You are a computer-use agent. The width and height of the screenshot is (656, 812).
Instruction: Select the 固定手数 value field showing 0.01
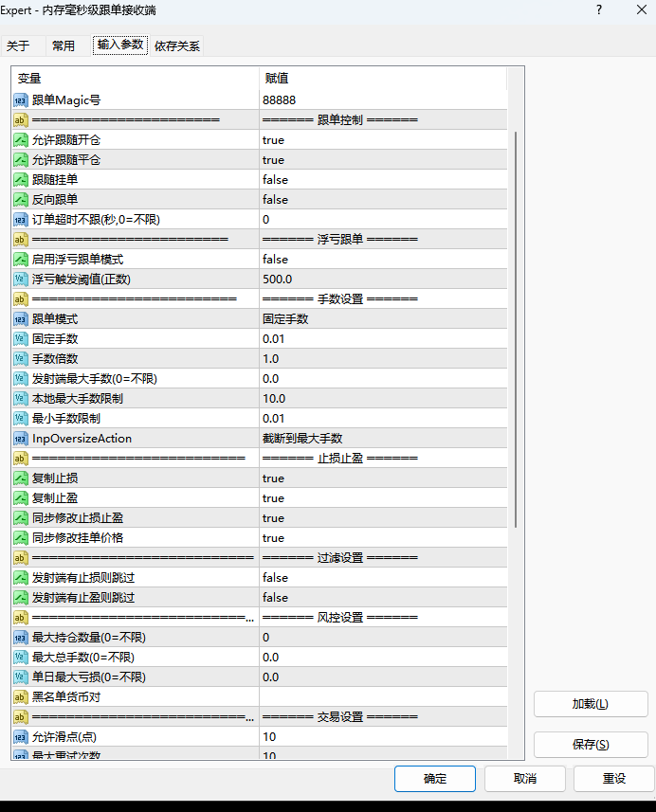(x=383, y=339)
